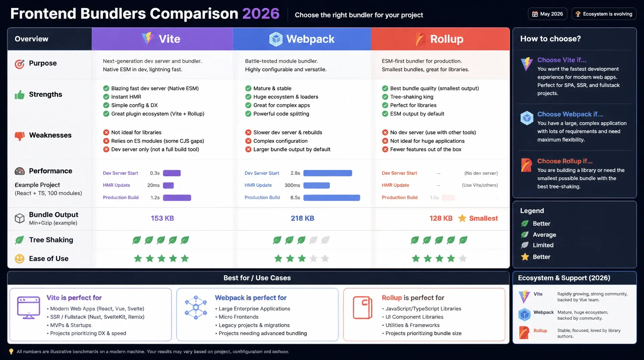Screen dimensions: 644x360
Task: Open the Choose Webpack if... heading
Action: pyautogui.click(x=570, y=114)
